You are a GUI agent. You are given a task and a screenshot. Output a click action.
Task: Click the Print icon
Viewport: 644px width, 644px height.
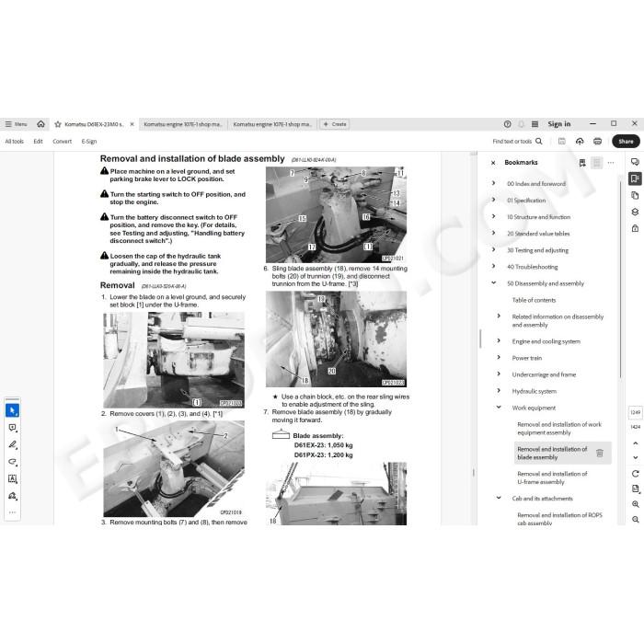pos(598,142)
